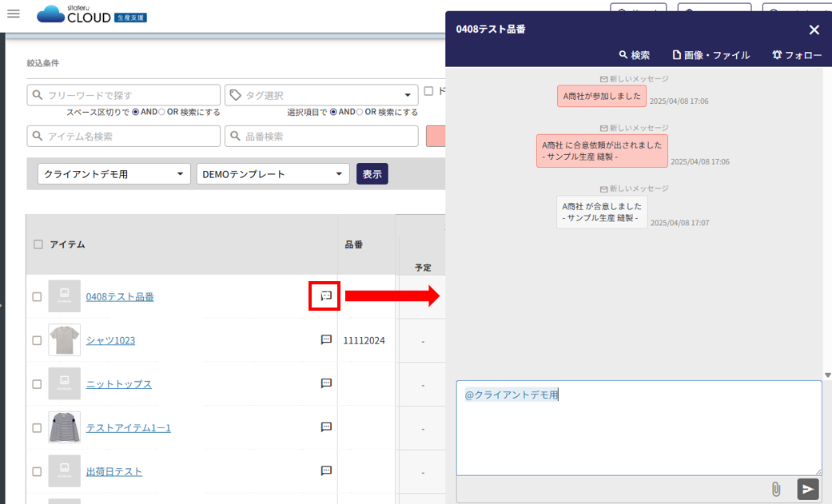Image resolution: width=832 pixels, height=504 pixels.
Task: Click the paperclip attach file icon
Action: click(x=775, y=489)
